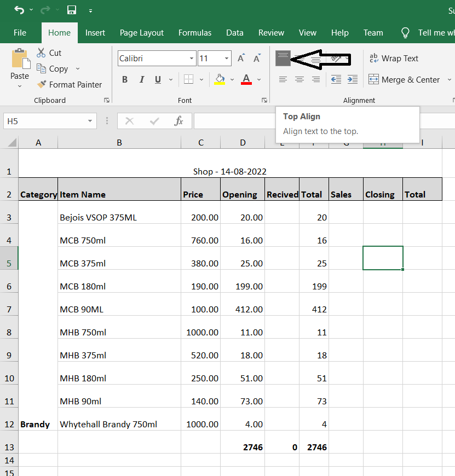Switch to the Insert tab

(95, 33)
